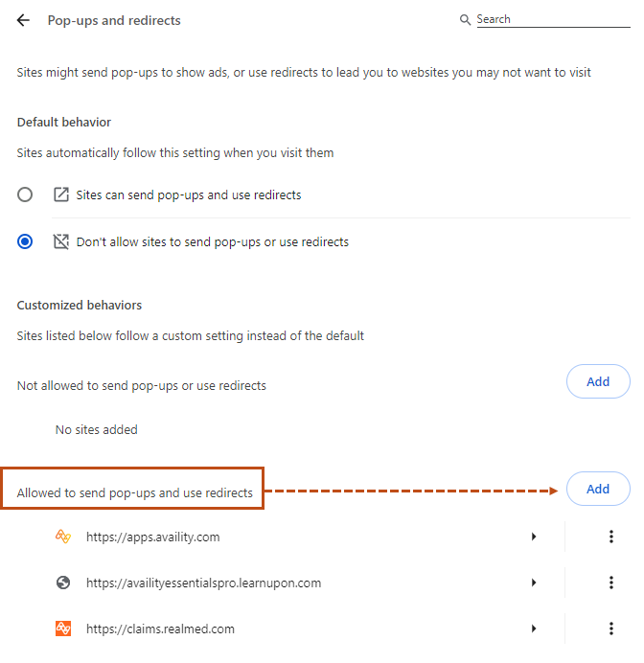
Task: Click the search magnifier icon
Action: 466,20
